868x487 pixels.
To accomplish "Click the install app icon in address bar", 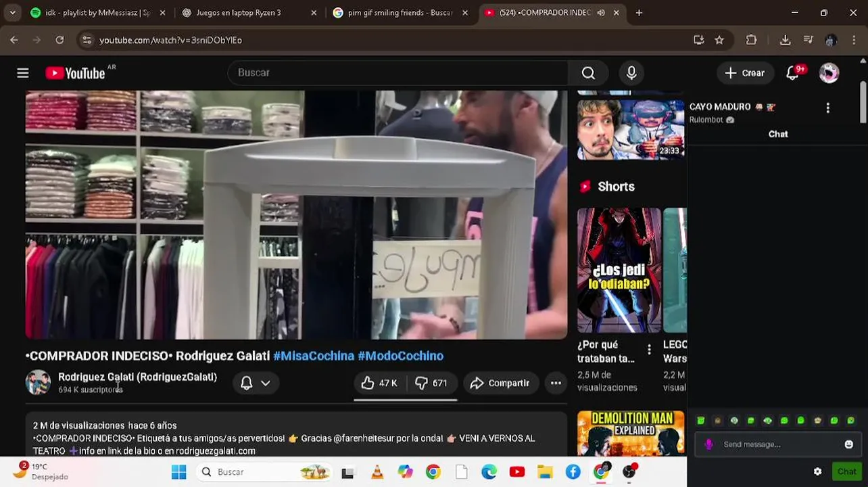I will click(699, 40).
